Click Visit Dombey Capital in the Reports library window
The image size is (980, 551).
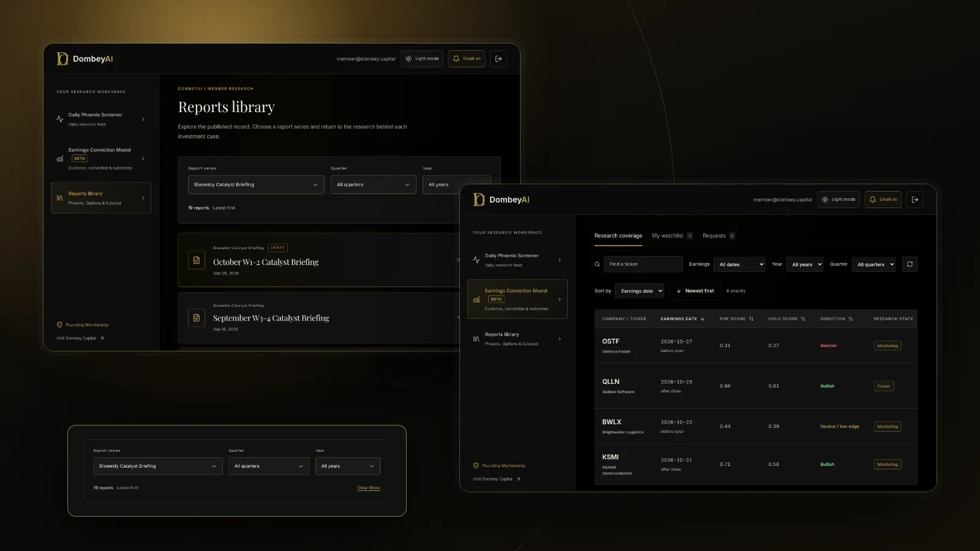click(80, 338)
